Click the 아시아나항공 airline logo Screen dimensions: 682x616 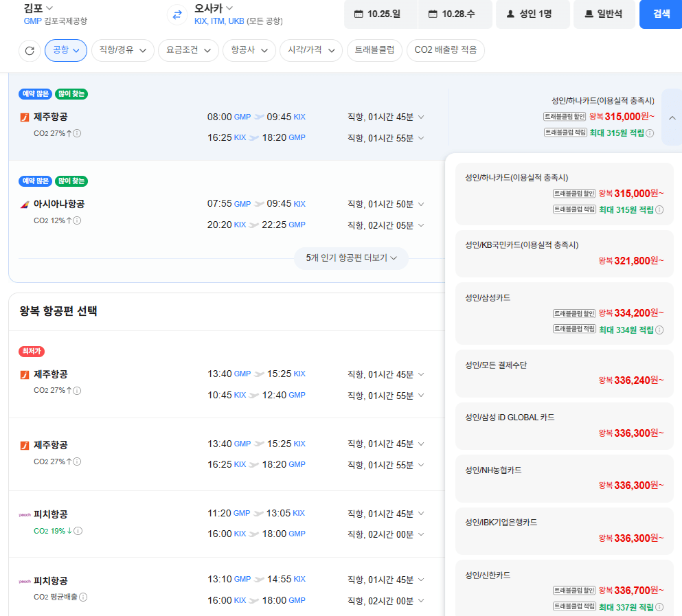pos(25,205)
